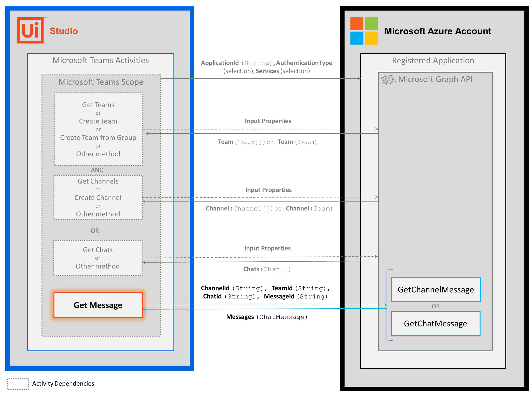Select the GetChatMessage box
This screenshot has height=393, width=532.
(435, 324)
